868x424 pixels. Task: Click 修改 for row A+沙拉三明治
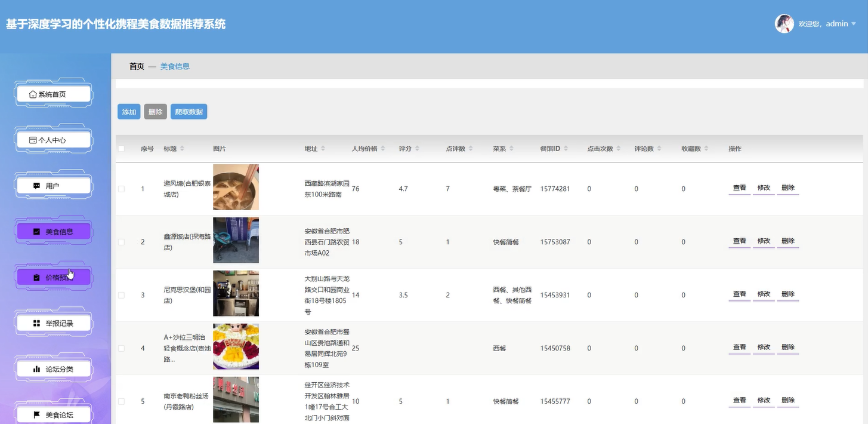click(764, 348)
